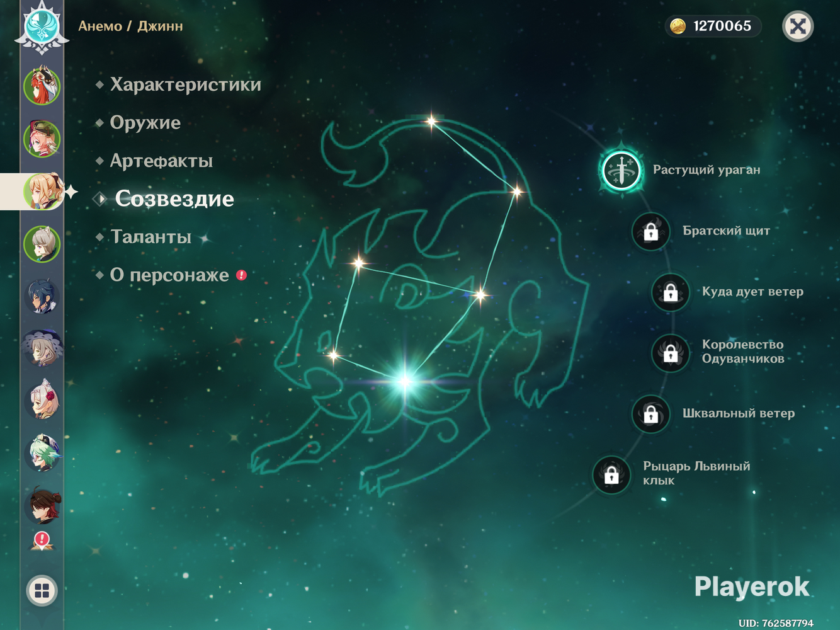Image resolution: width=840 pixels, height=630 pixels.
Task: Select the blonde Jean portrait in sidebar
Action: (x=42, y=192)
